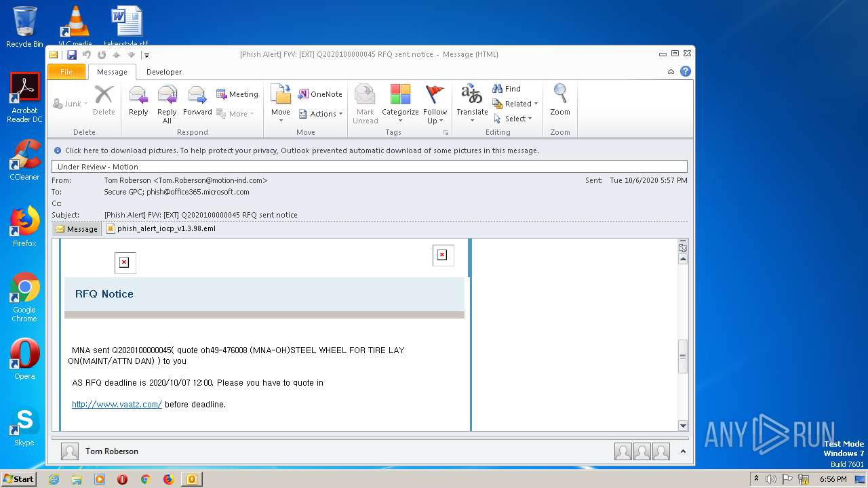Send message to OneNote
The image size is (868, 488).
(x=320, y=94)
